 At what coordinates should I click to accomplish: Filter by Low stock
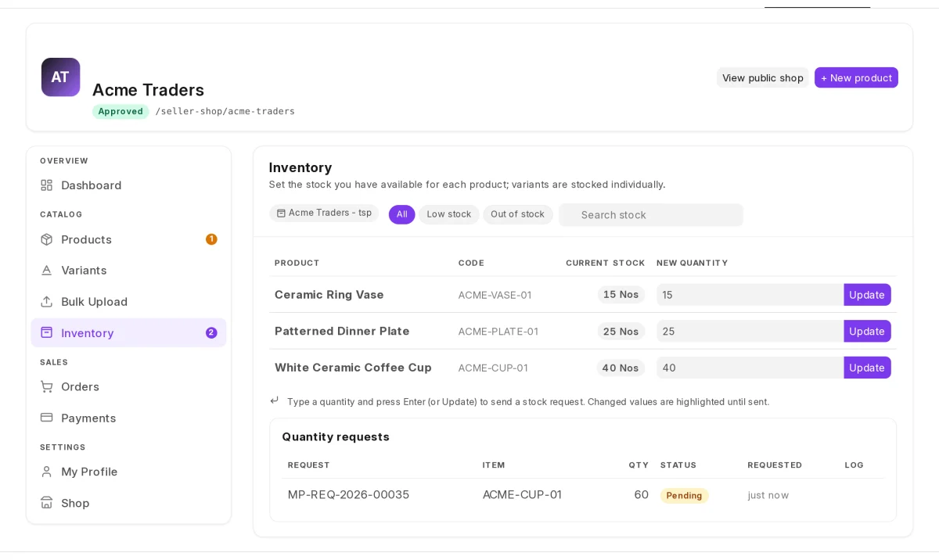click(x=449, y=214)
